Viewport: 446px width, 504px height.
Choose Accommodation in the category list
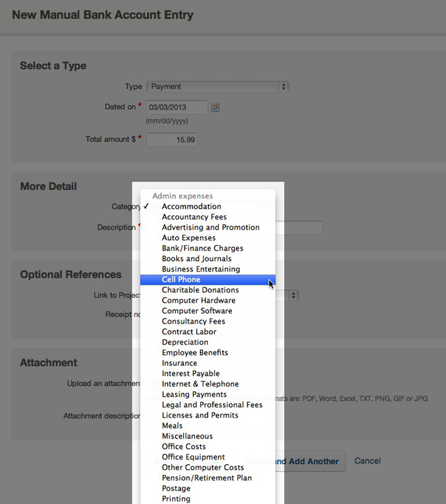[191, 207]
